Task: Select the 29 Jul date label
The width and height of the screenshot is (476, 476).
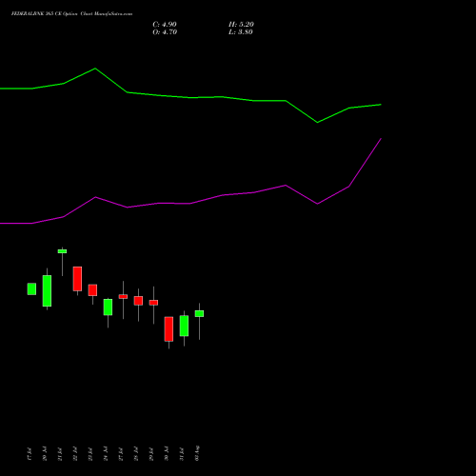Action: (x=151, y=454)
